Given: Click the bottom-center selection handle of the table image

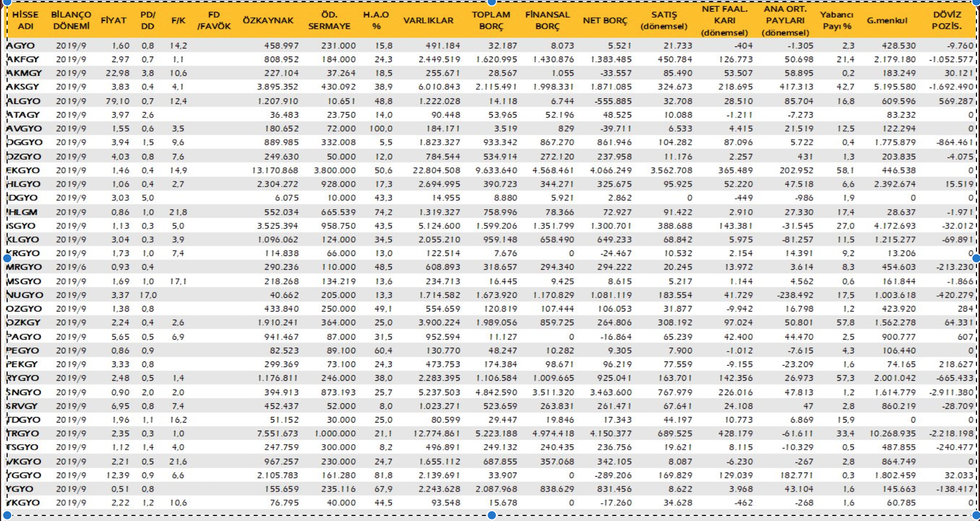Looking at the screenshot, I should (x=492, y=515).
